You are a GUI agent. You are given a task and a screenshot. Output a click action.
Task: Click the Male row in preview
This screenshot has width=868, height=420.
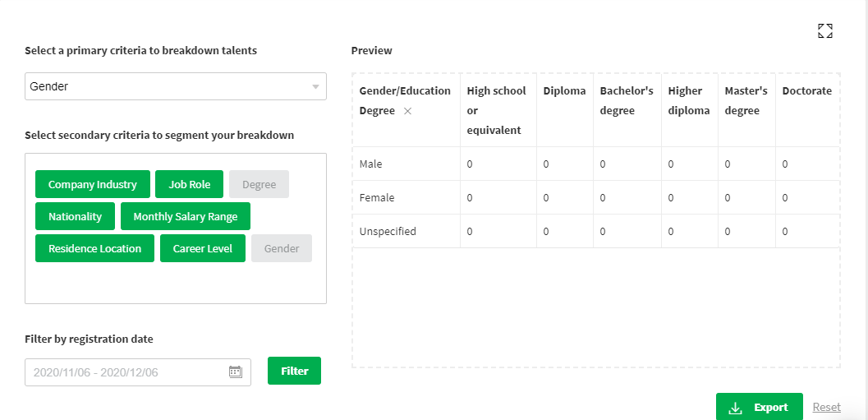(371, 164)
